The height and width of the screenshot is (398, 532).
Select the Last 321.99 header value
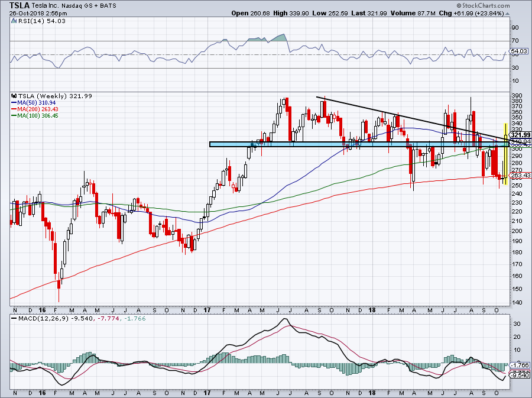tap(369, 13)
